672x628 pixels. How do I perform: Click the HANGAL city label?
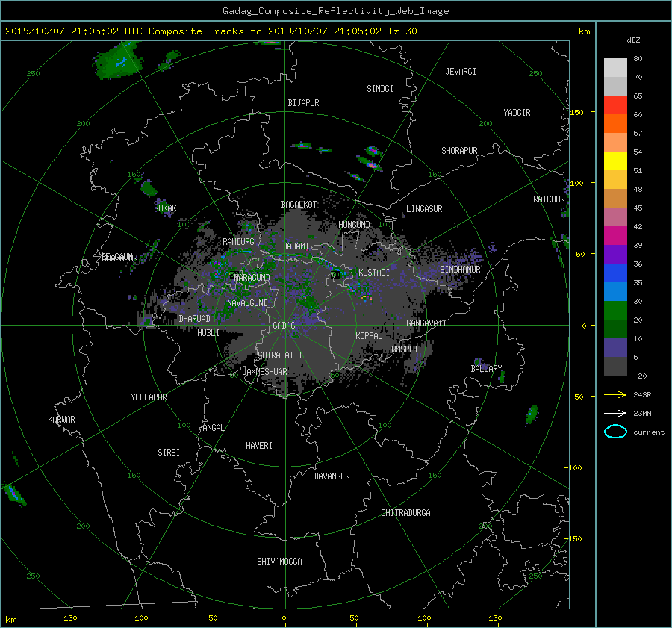coord(211,427)
